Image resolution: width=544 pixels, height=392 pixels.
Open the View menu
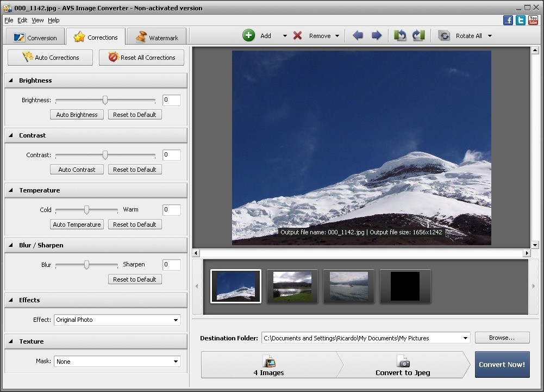point(37,20)
